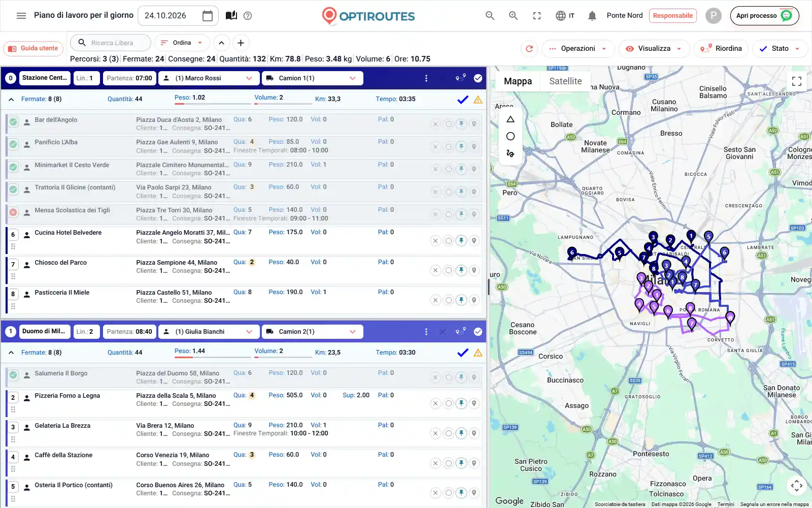This screenshot has height=508, width=812.
Task: Select the freehand draw tool on map
Action: tap(511, 153)
